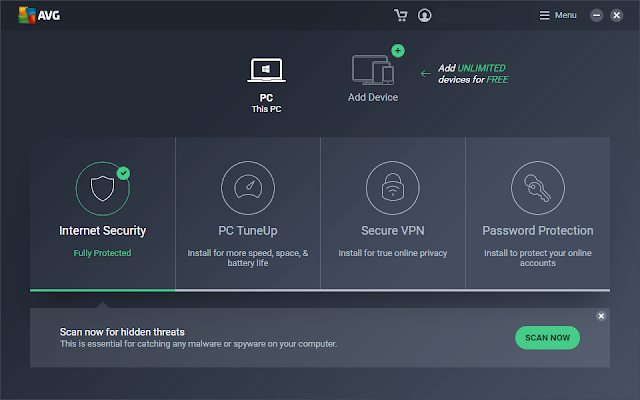The width and height of the screenshot is (640, 400).
Task: Open the PC TuneUp speedometer icon
Action: (x=248, y=188)
